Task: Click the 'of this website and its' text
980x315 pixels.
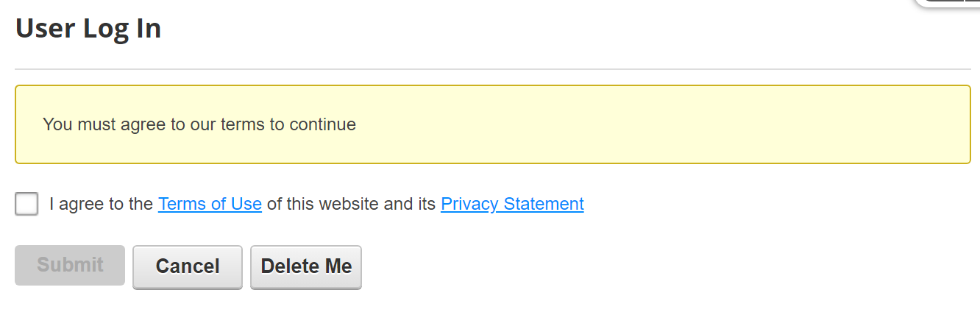Action: point(351,204)
